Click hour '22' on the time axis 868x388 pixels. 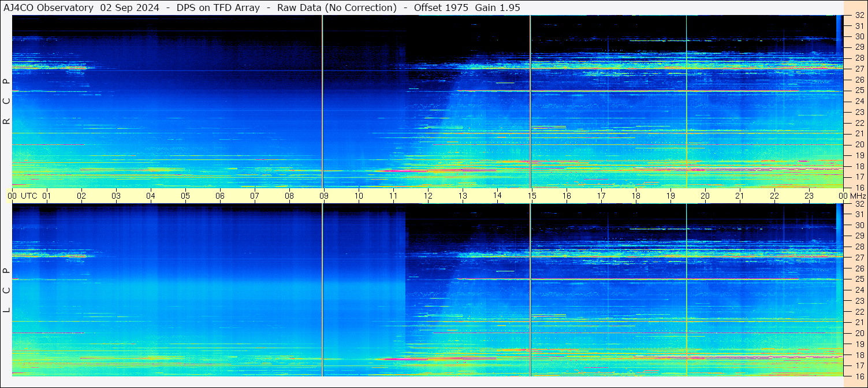click(774, 196)
